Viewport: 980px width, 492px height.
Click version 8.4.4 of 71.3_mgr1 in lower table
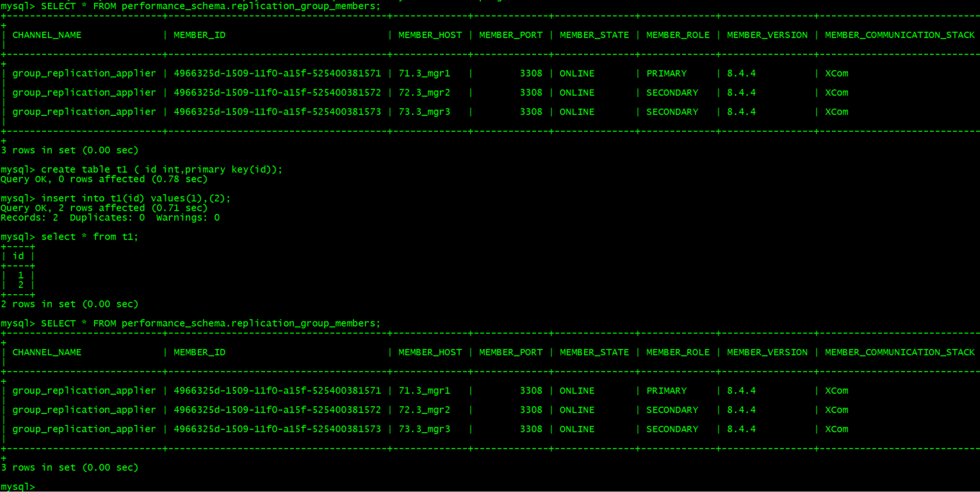[x=741, y=391]
